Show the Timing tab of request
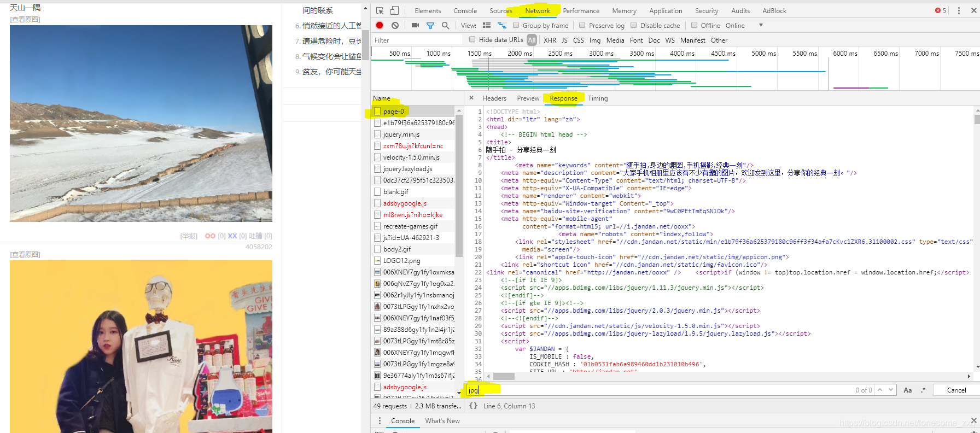This screenshot has height=433, width=980. click(x=598, y=98)
